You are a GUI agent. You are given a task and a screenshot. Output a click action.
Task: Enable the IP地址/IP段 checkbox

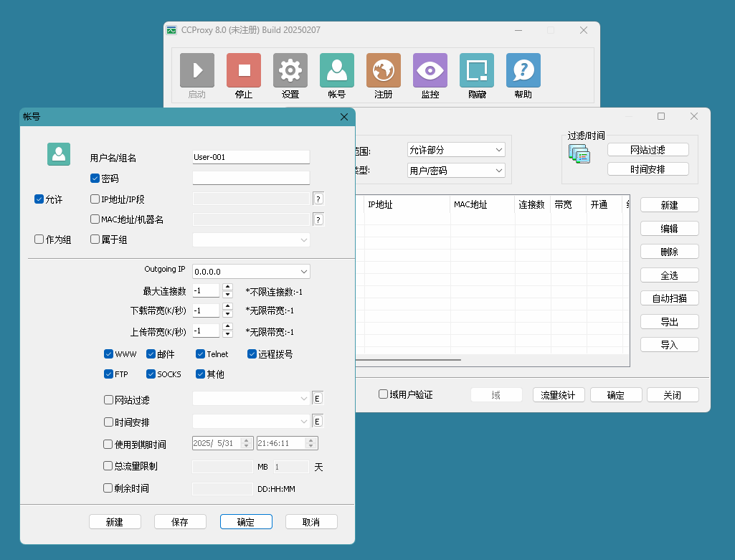pyautogui.click(x=95, y=199)
